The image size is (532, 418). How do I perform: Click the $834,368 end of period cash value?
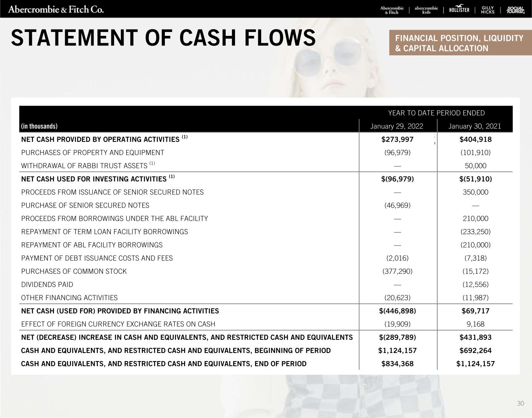[397, 364]
